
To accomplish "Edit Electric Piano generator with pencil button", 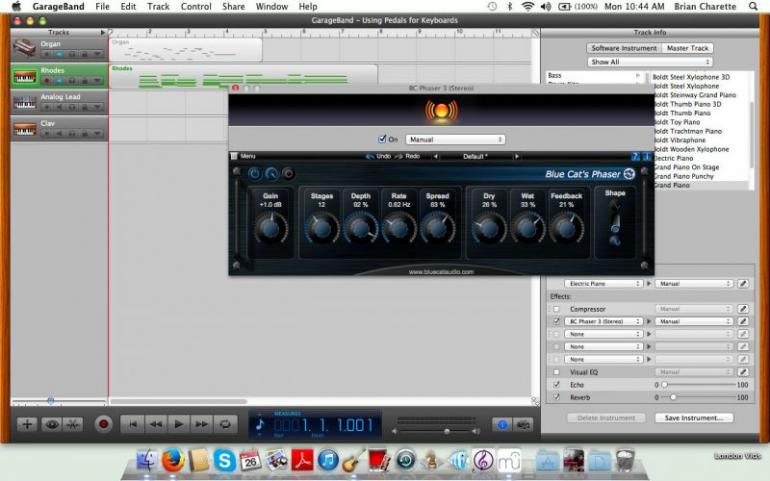I will [x=743, y=283].
